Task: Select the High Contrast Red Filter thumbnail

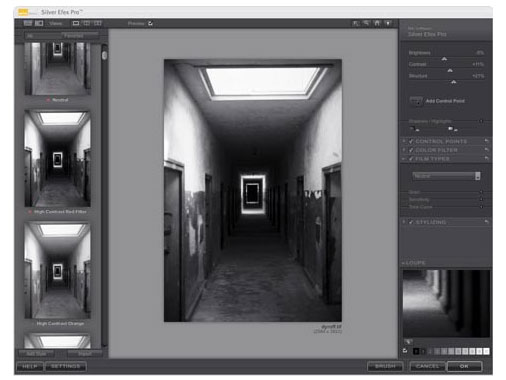Action: coord(57,159)
